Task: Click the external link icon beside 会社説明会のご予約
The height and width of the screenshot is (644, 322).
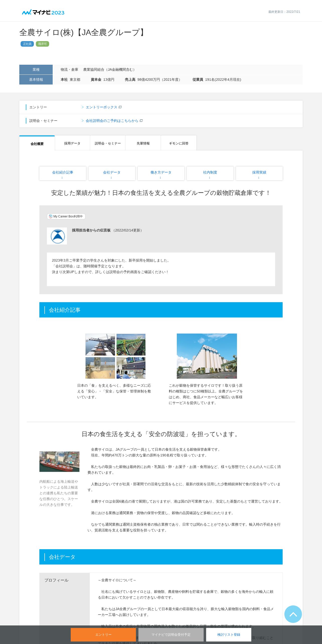Action: (x=141, y=121)
